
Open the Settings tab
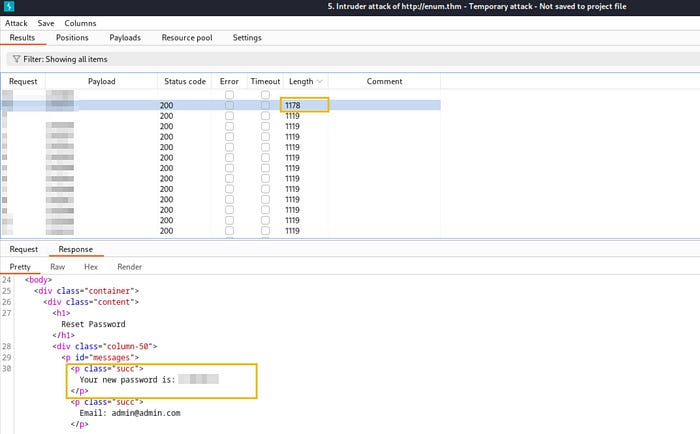coord(247,38)
